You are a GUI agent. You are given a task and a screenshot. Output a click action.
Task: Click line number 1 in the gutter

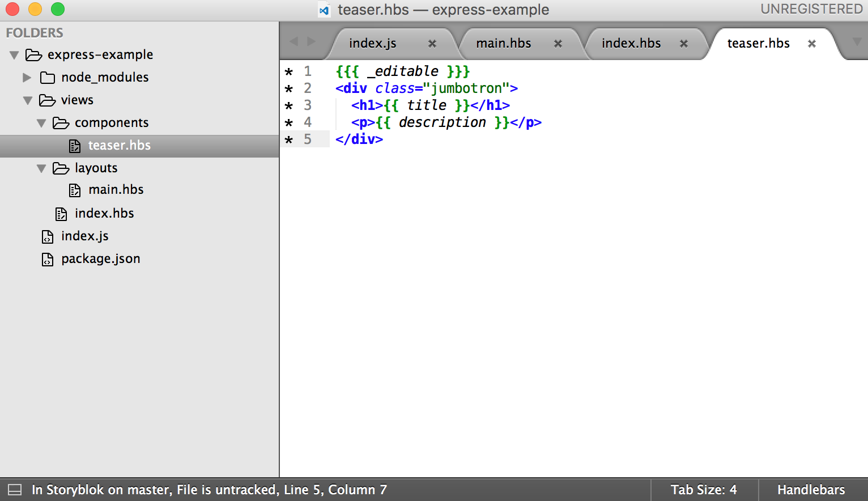[x=308, y=71]
